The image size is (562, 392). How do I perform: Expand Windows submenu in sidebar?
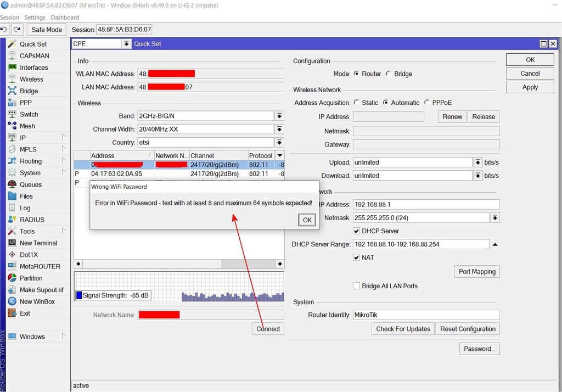click(x=64, y=336)
